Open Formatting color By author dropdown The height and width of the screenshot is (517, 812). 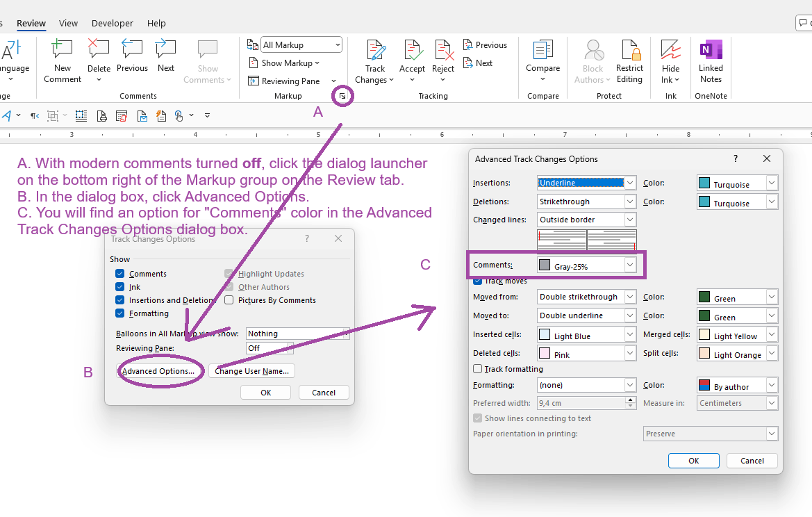(738, 386)
